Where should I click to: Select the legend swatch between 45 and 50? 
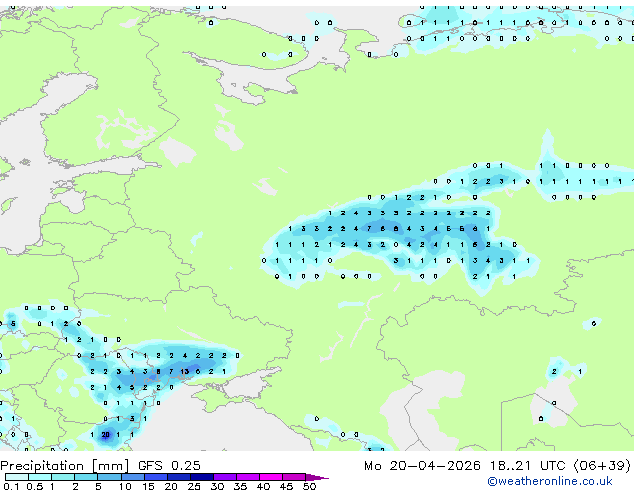pyautogui.click(x=294, y=477)
